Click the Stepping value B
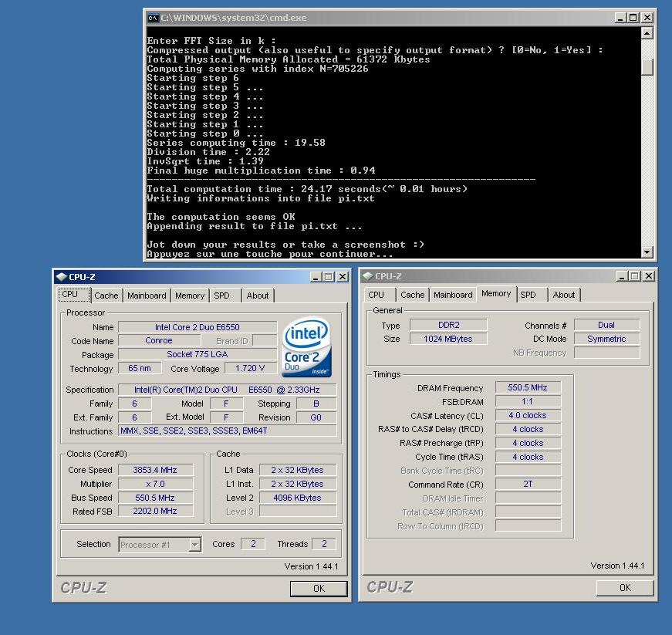Image resolution: width=672 pixels, height=635 pixels. point(316,404)
